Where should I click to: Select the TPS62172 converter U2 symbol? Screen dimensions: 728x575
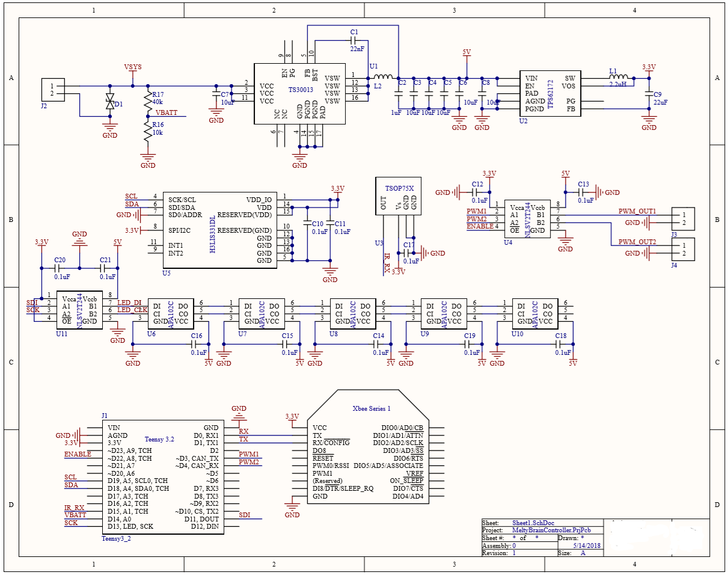551,93
